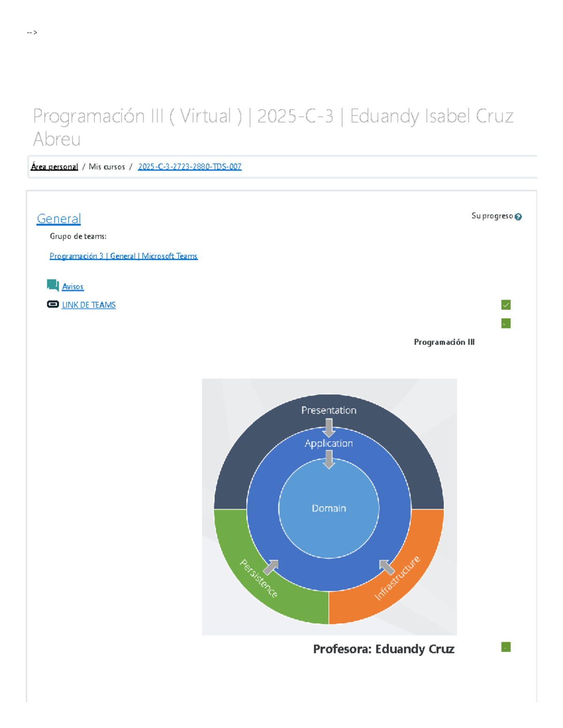563x728 pixels.
Task: Click the course title heading
Action: pos(273,127)
